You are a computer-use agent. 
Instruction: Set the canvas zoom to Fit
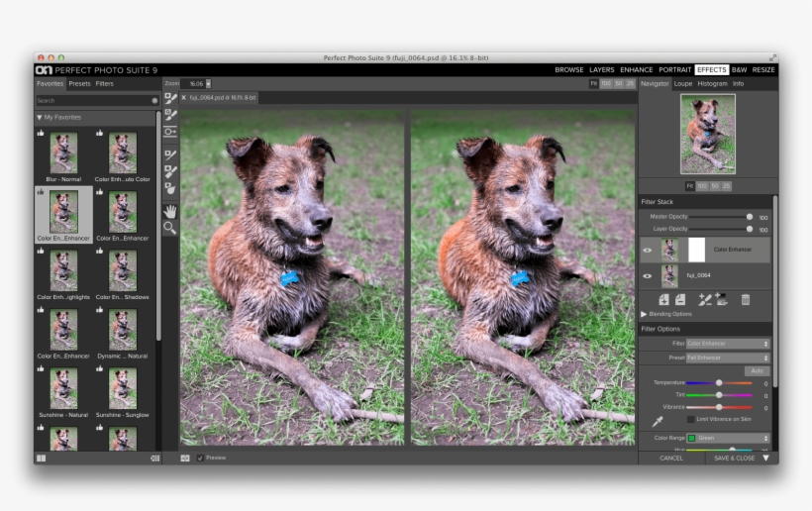pos(594,83)
